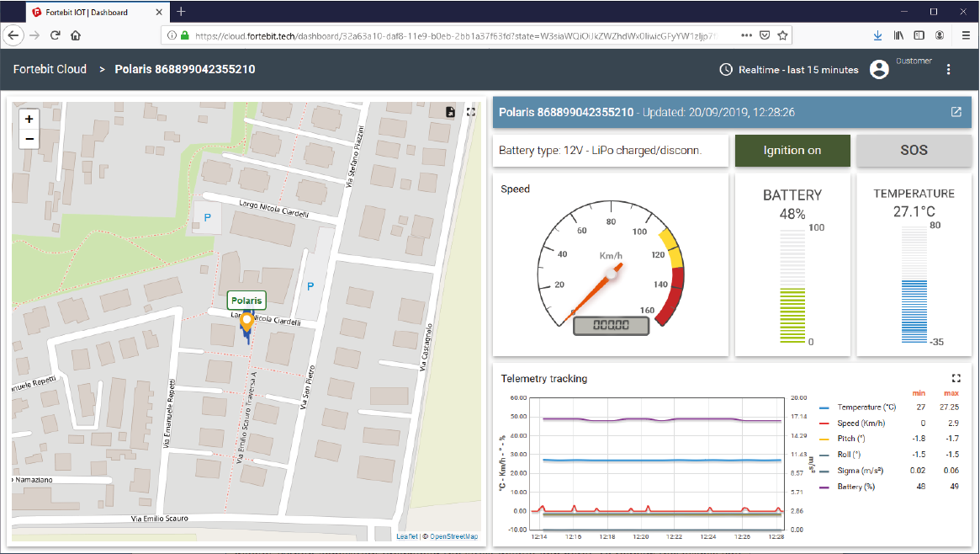This screenshot has width=980, height=554.
Task: Go back in browser history
Action: (x=13, y=35)
